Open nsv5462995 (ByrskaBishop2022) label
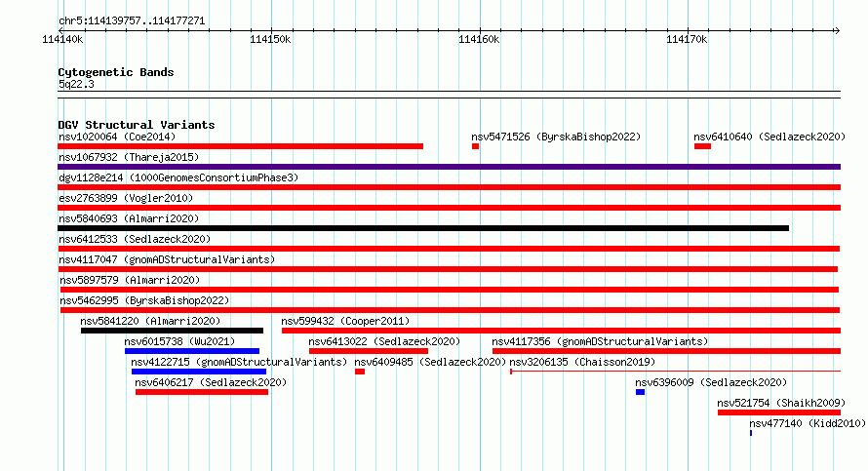The image size is (868, 471). coord(144,300)
